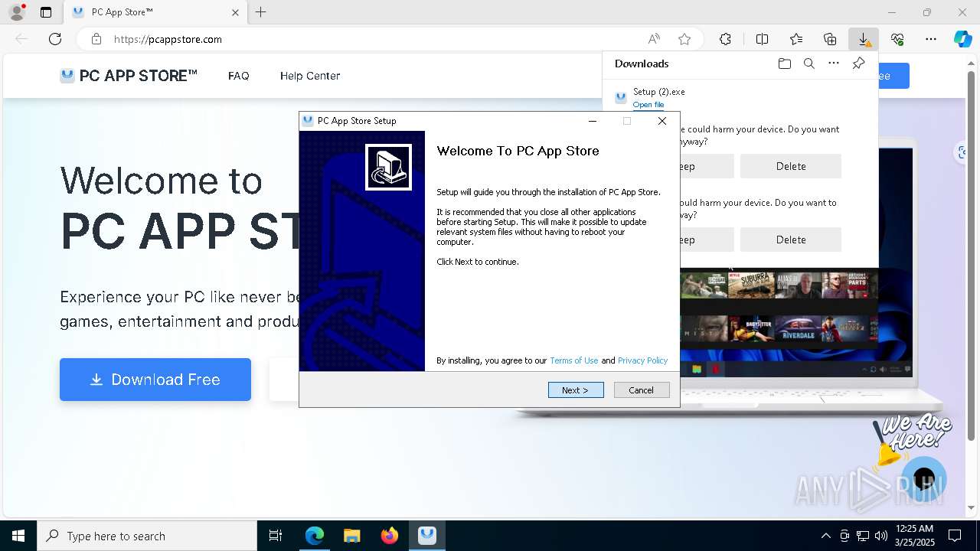Open a new browser tab

pos(260,12)
